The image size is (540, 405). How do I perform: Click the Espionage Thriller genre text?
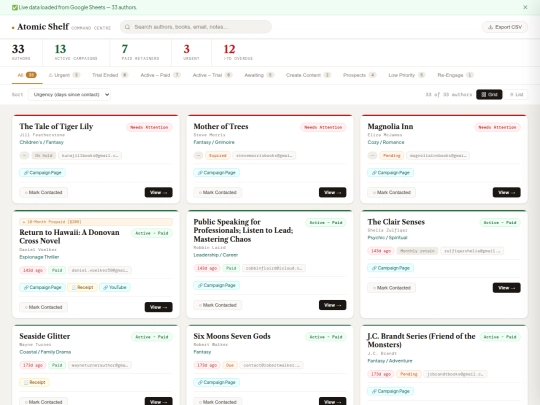[x=39, y=257]
